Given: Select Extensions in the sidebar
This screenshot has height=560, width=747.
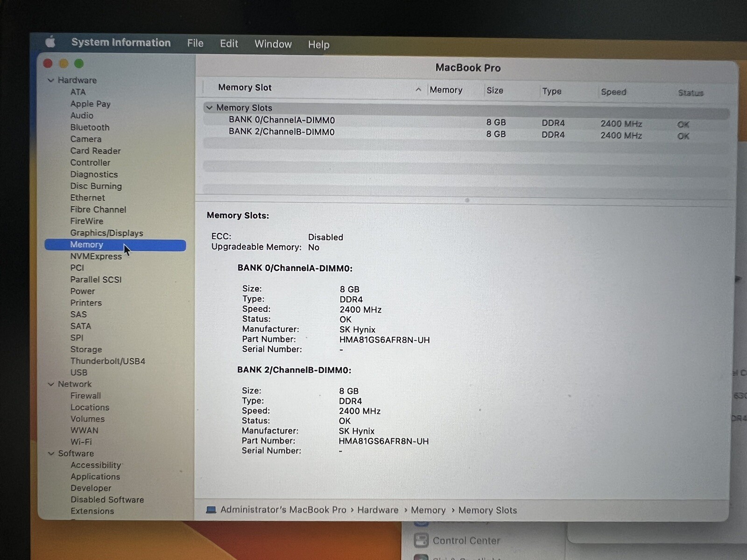Looking at the screenshot, I should point(92,511).
